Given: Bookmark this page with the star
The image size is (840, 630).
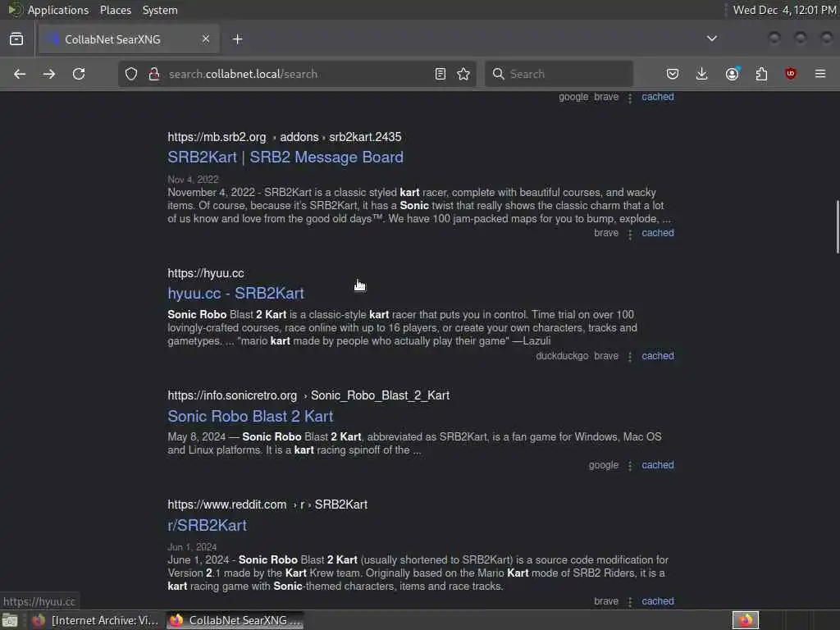Looking at the screenshot, I should tap(463, 74).
